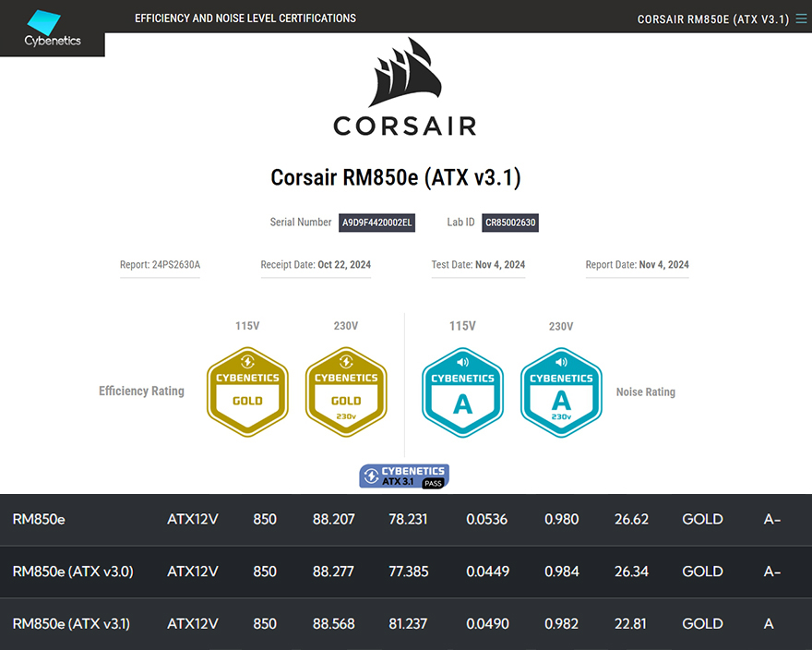Click the 230V noise rating A badge

tap(561, 392)
